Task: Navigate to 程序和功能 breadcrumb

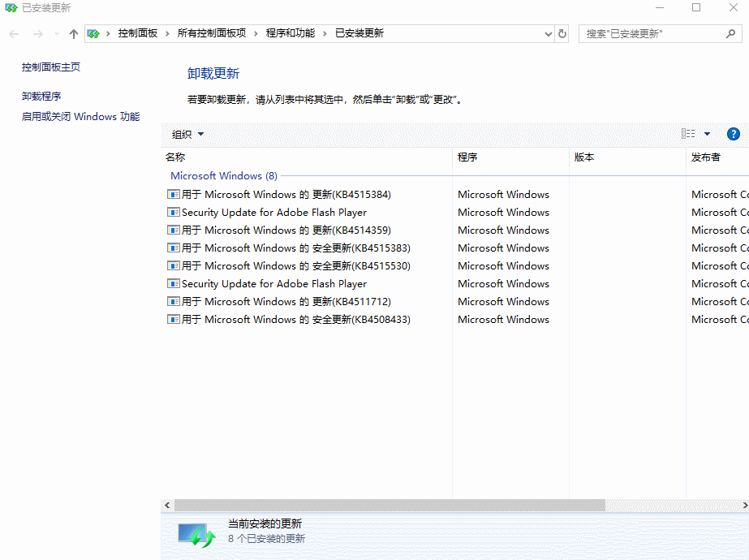Action: [291, 33]
